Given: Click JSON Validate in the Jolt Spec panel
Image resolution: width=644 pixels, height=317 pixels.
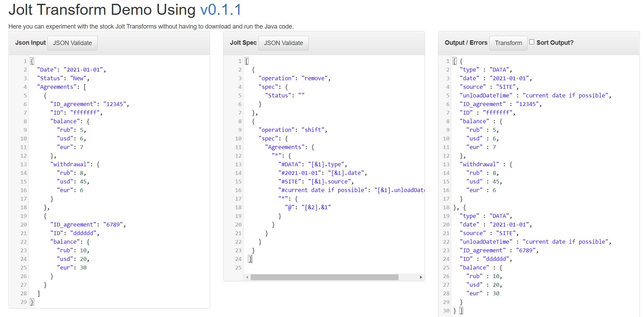Looking at the screenshot, I should (x=283, y=43).
